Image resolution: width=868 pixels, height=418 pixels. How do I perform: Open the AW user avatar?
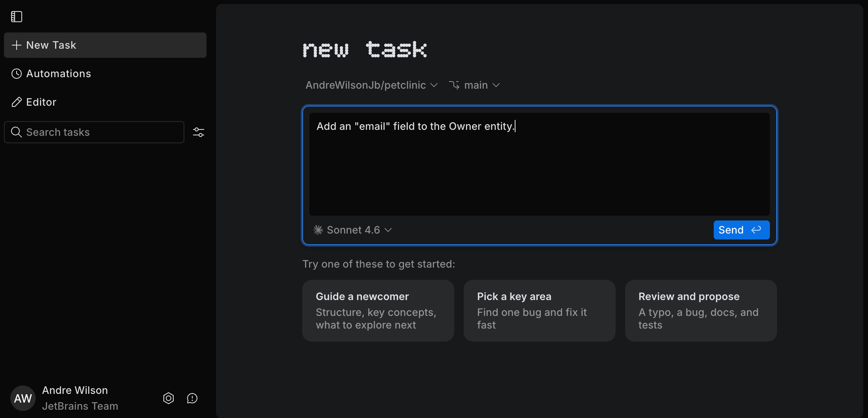23,398
